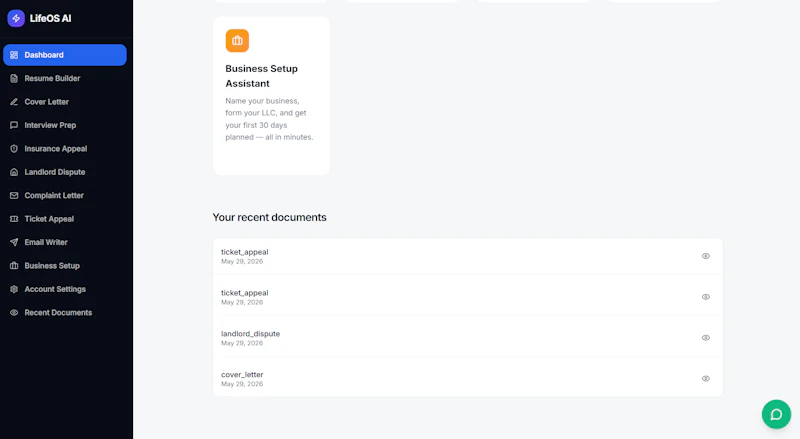The height and width of the screenshot is (439, 800).
Task: Click the LifeOS AI lightning logo icon
Action: coord(16,18)
